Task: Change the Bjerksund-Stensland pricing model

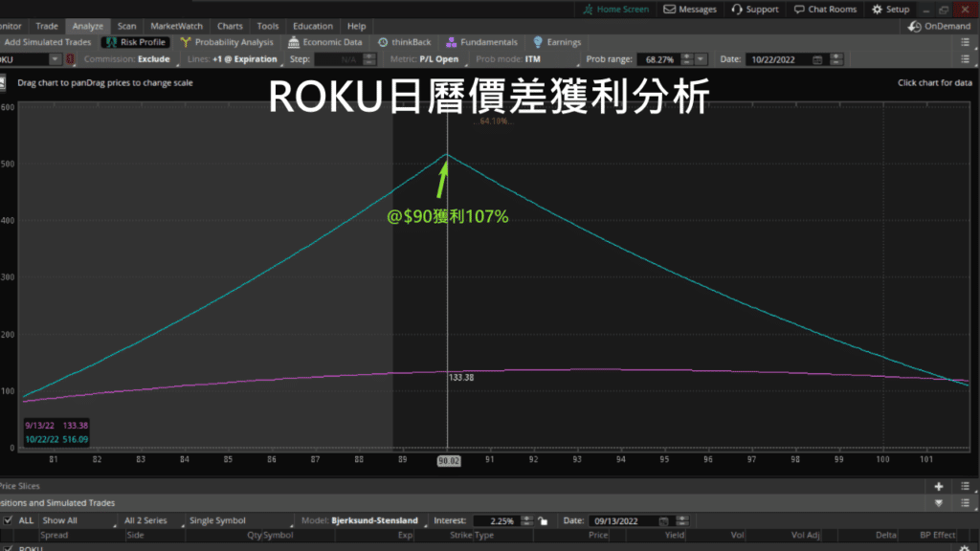Action: pyautogui.click(x=377, y=521)
